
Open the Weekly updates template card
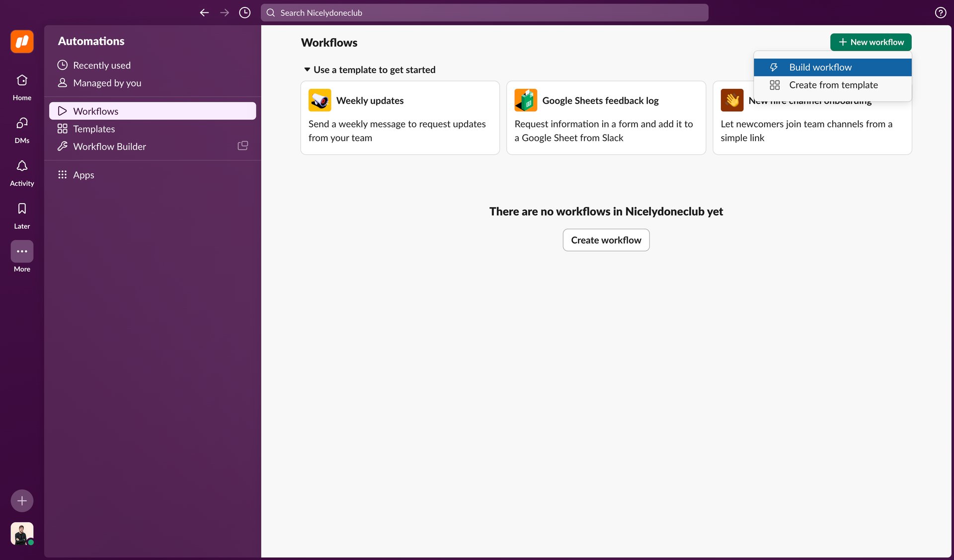point(399,118)
